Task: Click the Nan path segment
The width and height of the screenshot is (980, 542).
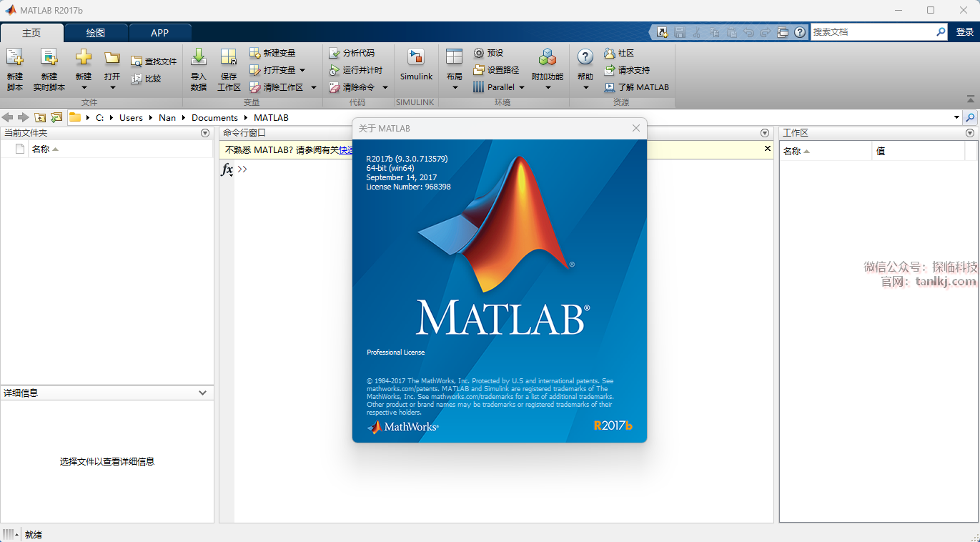Action: point(167,117)
